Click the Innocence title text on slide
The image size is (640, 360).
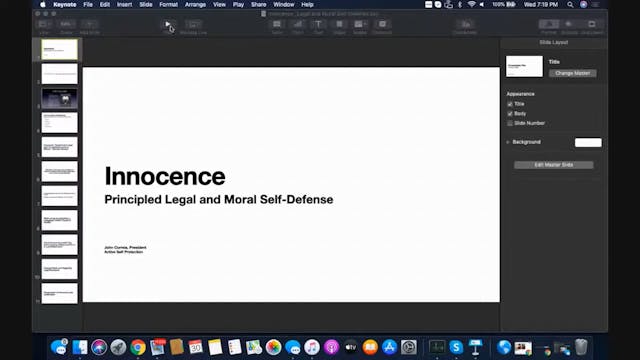click(x=165, y=176)
